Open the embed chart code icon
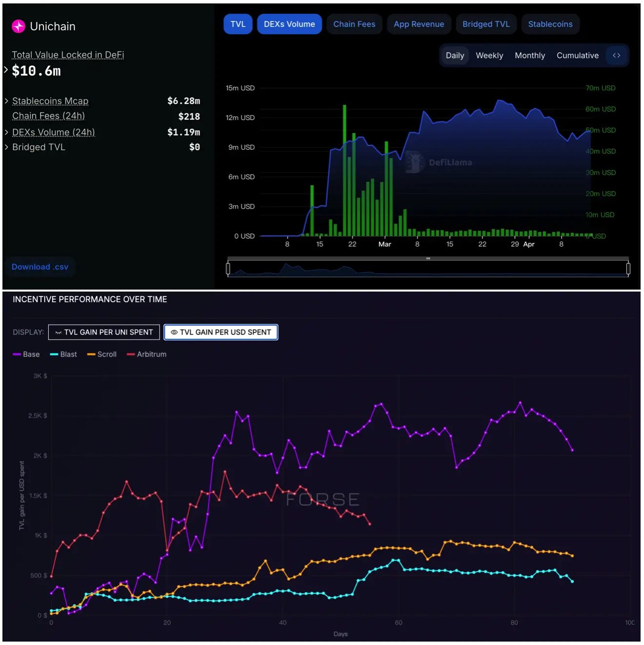644x645 pixels. coord(616,56)
